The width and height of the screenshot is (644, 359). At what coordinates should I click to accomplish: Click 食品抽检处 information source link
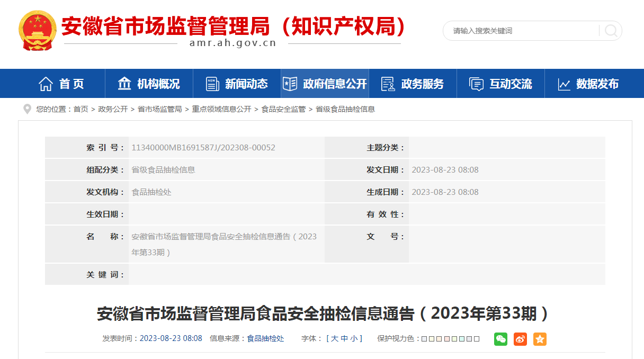[x=265, y=338]
